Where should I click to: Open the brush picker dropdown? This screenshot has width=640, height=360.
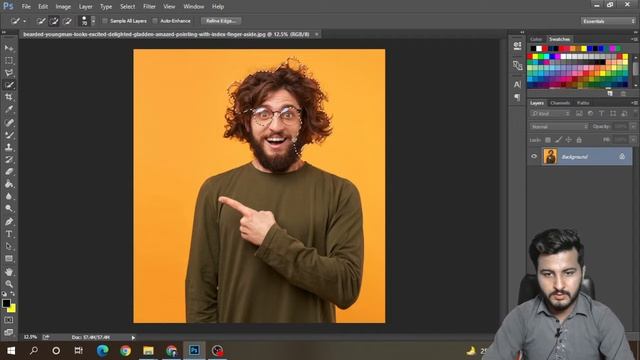[x=93, y=21]
